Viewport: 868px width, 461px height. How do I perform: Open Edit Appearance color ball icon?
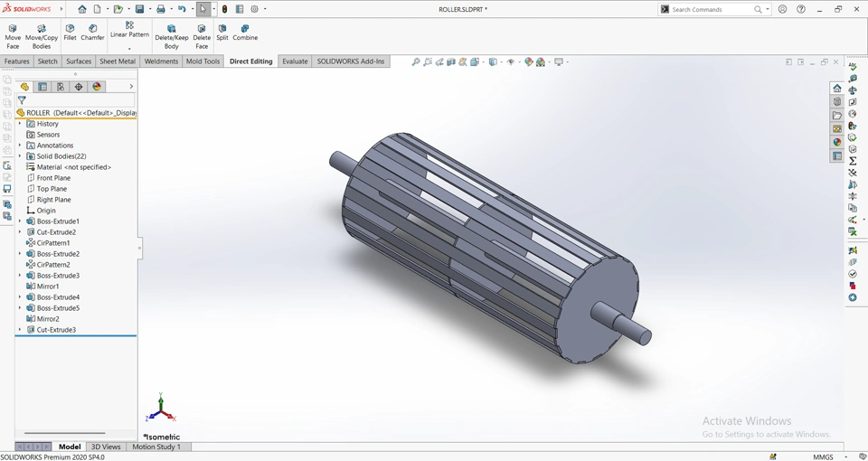[x=529, y=62]
